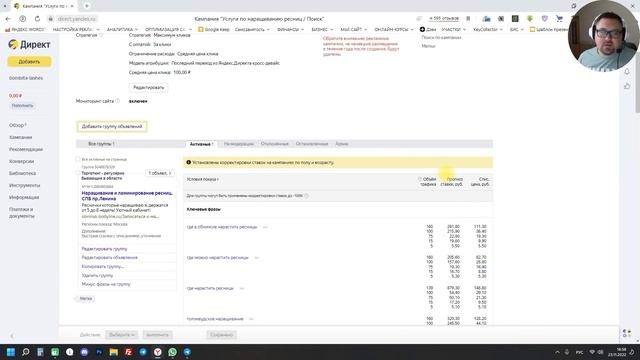Open Windows taskbar search
Viewport: 640px width, 360px height.
pyautogui.click(x=26, y=352)
